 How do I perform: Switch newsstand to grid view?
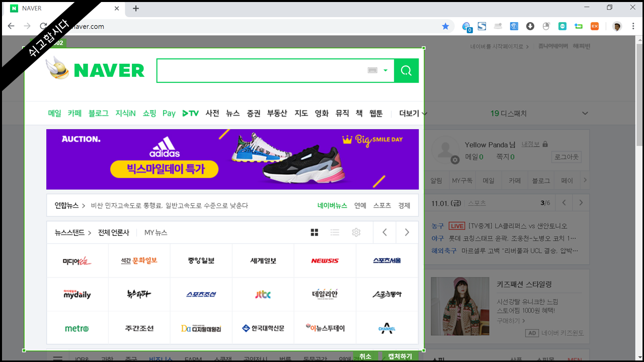pos(314,232)
